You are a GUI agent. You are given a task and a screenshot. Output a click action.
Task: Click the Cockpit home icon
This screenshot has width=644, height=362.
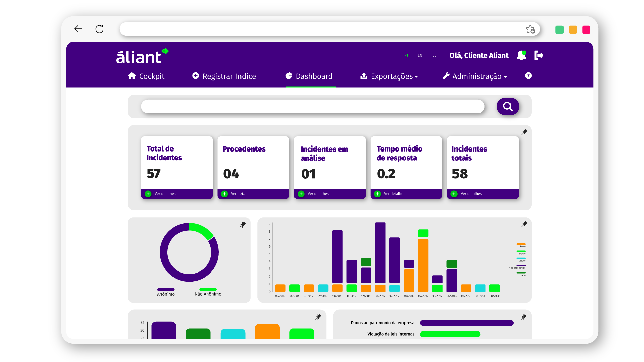coord(132,76)
